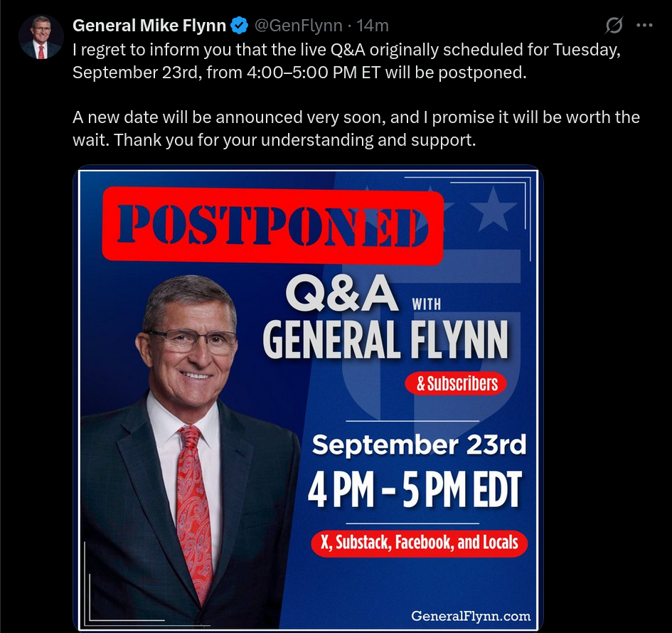Click the small "WITH" text beside Q&A
Viewport: 672px width, 633px height.
427,304
